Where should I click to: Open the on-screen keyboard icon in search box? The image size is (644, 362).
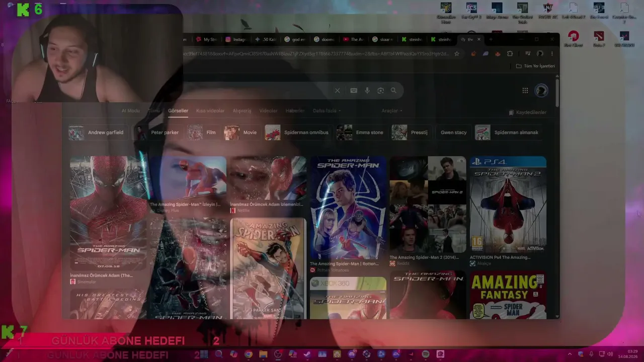point(354,90)
